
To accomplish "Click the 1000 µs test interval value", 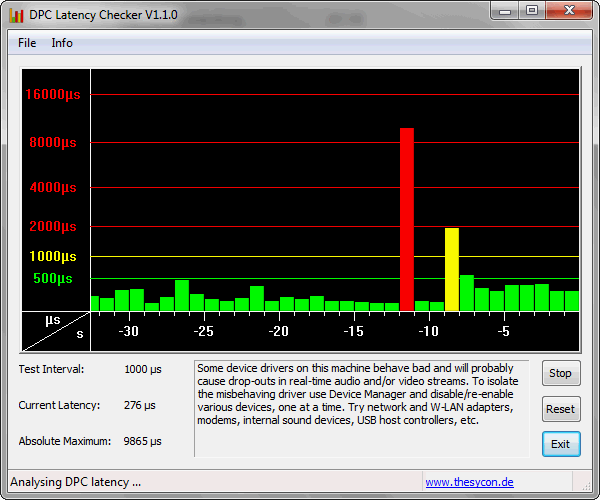I will [143, 369].
